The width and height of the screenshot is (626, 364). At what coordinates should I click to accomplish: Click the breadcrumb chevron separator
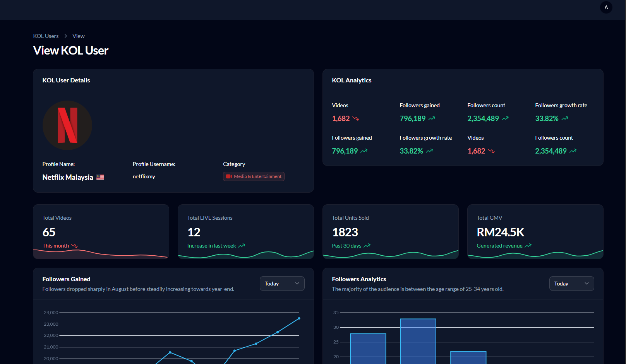(x=66, y=36)
